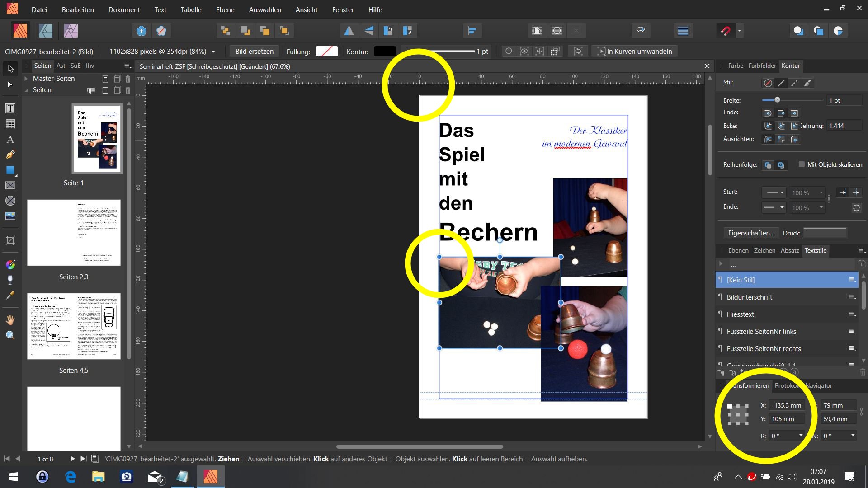Screen dimensions: 868x488
Task: Expand Master-Seiten section
Action: pos(26,79)
